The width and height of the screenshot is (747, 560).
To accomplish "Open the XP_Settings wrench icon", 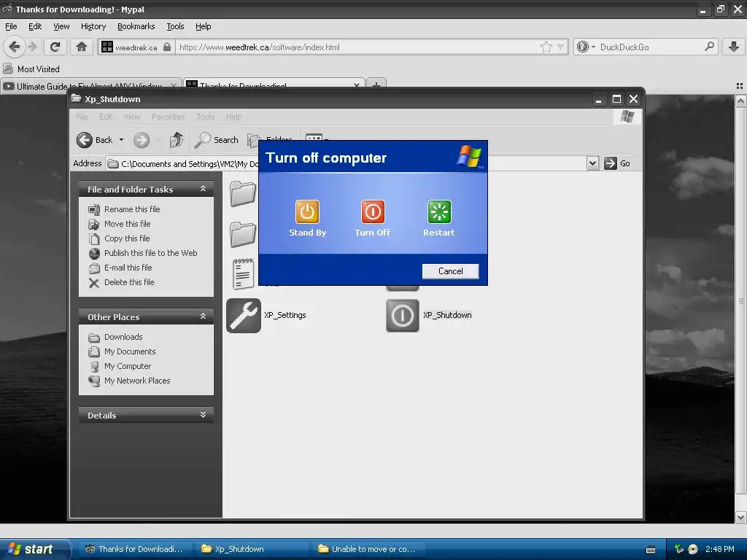I will (244, 315).
